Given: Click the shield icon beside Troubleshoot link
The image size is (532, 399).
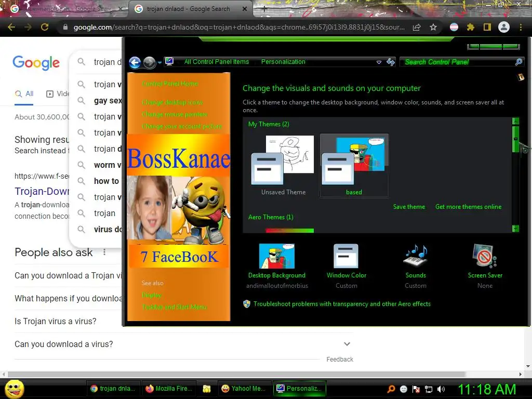Looking at the screenshot, I should [x=247, y=303].
